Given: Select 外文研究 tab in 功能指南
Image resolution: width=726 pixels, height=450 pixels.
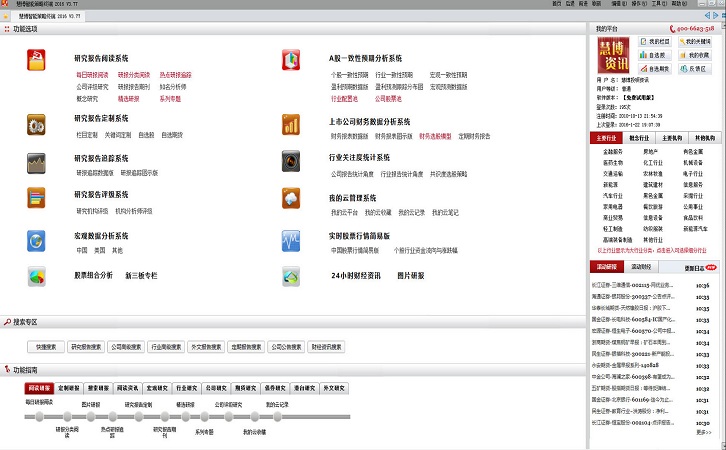Looking at the screenshot, I should [334, 388].
